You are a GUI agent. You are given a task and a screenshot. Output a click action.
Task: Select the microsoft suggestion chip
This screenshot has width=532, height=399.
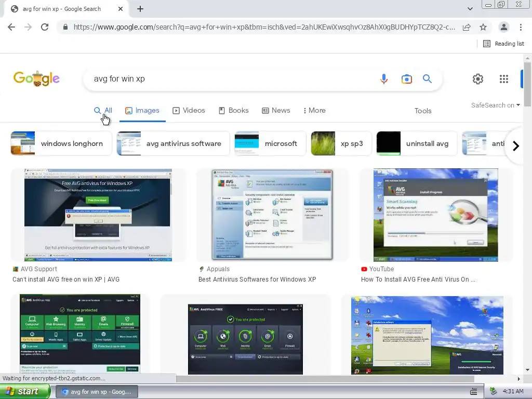pos(270,143)
